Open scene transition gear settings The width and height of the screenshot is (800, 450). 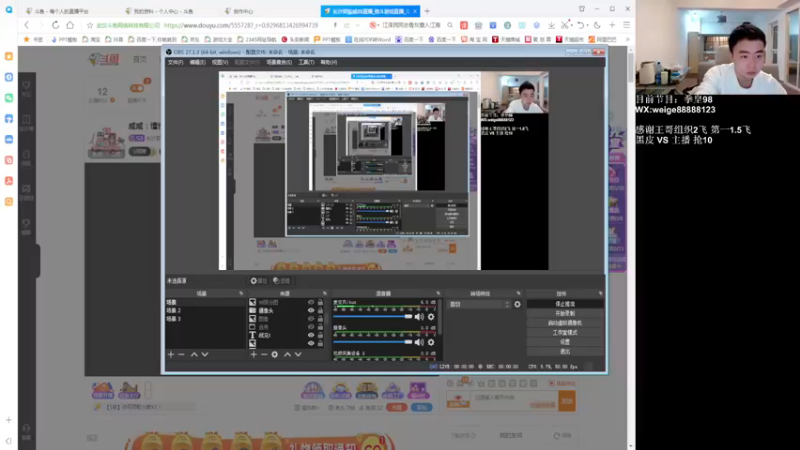[x=517, y=304]
